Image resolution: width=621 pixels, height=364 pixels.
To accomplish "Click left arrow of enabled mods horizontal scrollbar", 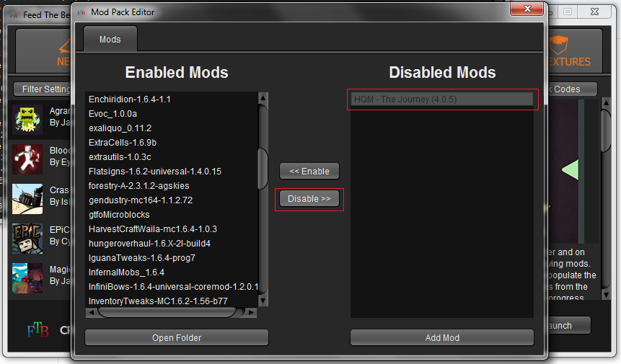I will 91,312.
